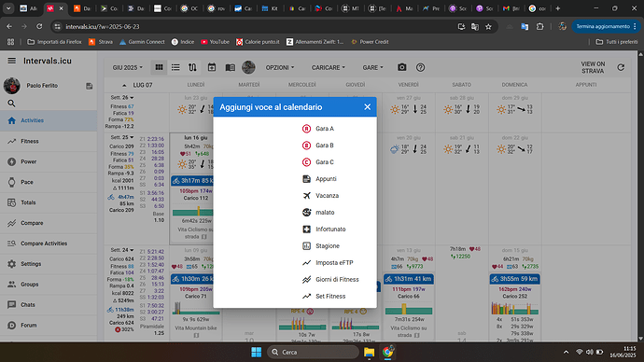Expand Sett. 25 week dropdown
Screen dimensions: 644x362
pos(122,137)
